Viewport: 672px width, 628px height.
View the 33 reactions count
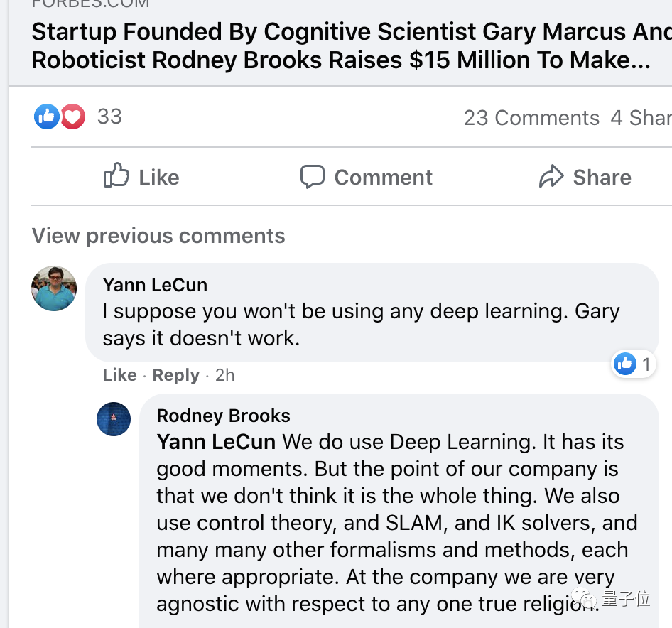click(109, 117)
